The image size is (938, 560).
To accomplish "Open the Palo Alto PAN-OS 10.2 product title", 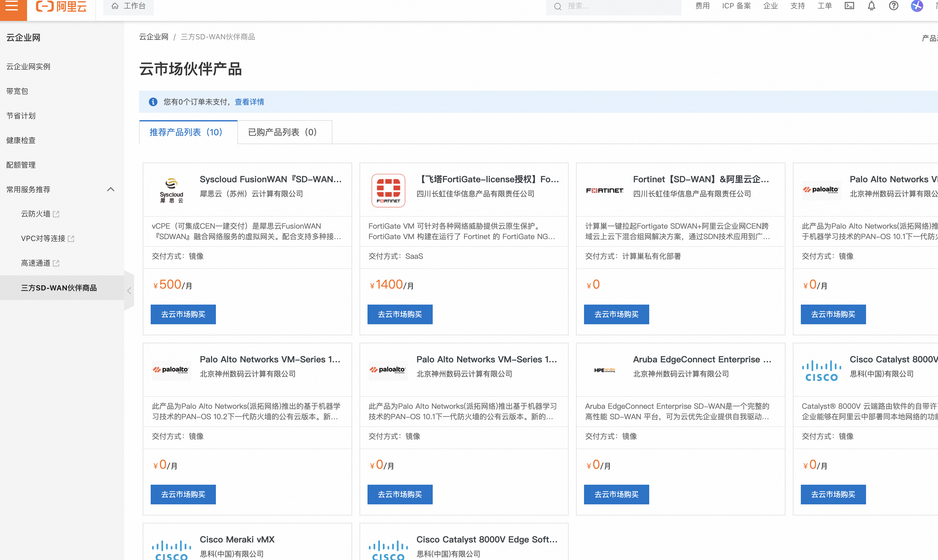I will coord(270,359).
